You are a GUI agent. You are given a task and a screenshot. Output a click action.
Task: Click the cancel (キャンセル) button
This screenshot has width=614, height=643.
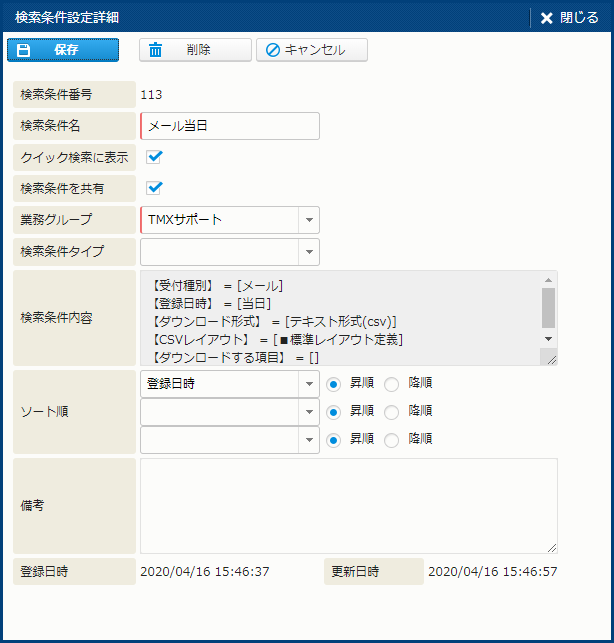[x=311, y=50]
